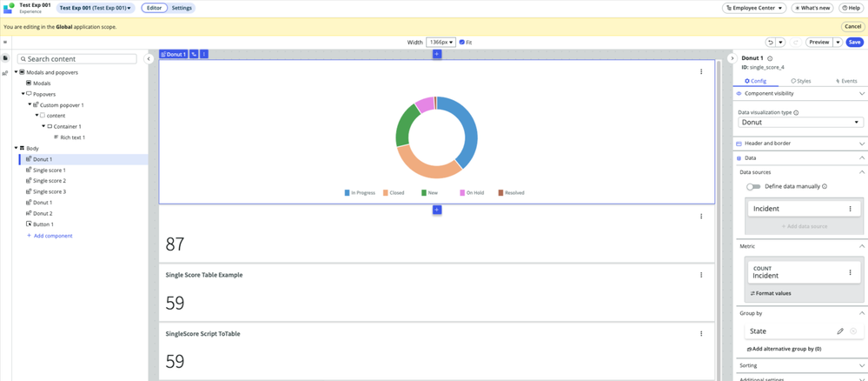868x381 pixels.
Task: Click the On Hold legend swatch
Action: pos(461,193)
